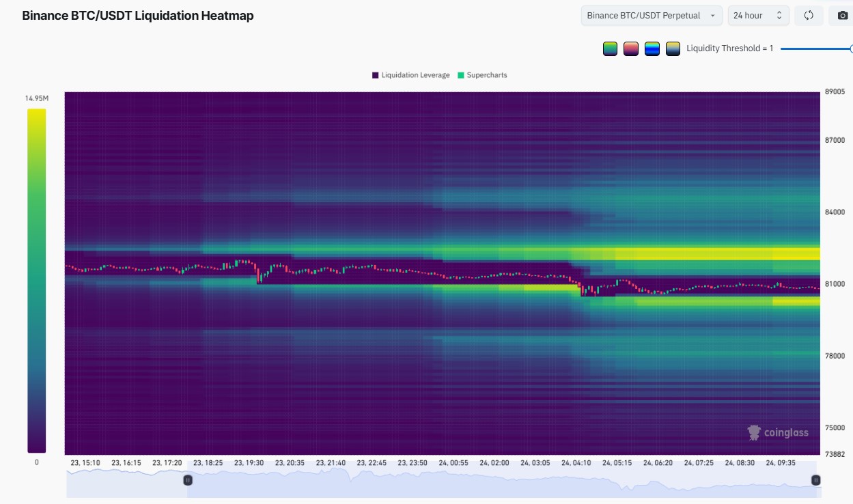Viewport: 853px width, 504px height.
Task: Click the 24, 02:00 time label
Action: (x=494, y=463)
